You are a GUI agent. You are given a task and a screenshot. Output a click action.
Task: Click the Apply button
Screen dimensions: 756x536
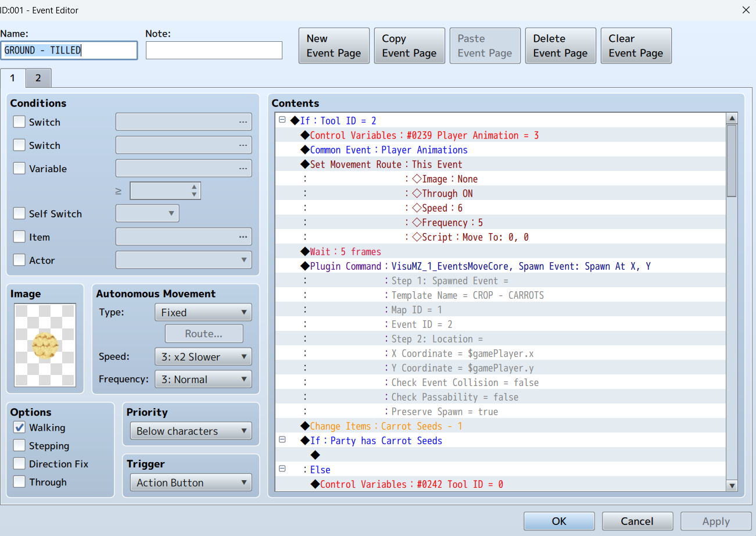point(716,521)
